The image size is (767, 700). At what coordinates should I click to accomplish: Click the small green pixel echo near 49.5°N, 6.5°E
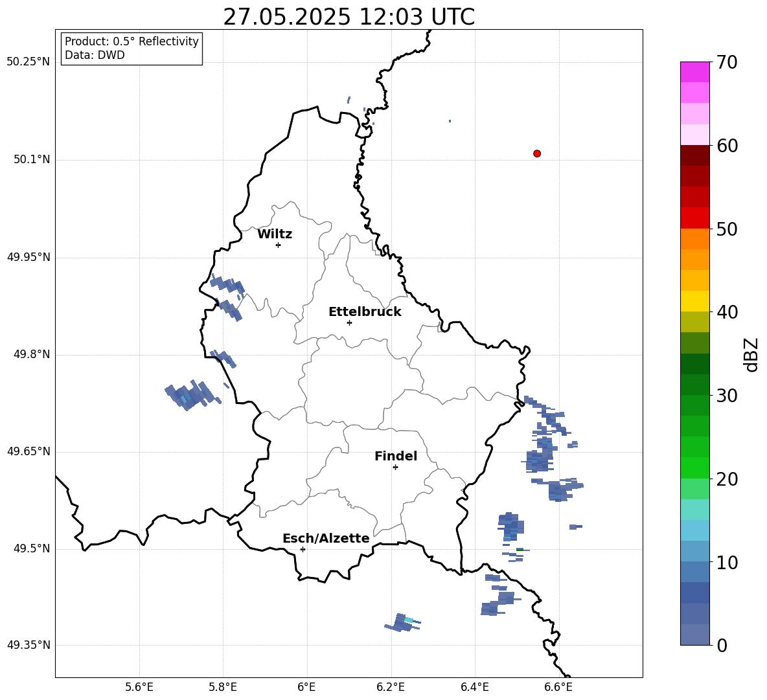point(520,550)
